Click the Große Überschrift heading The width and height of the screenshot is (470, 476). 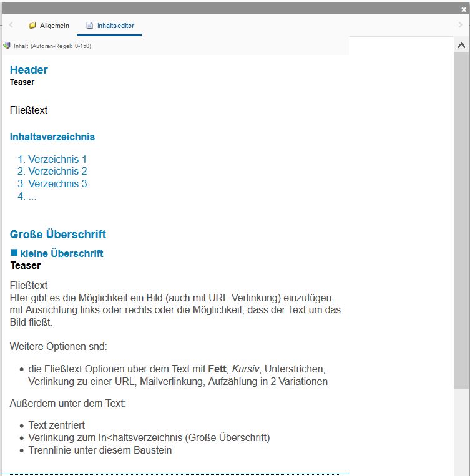coord(58,235)
